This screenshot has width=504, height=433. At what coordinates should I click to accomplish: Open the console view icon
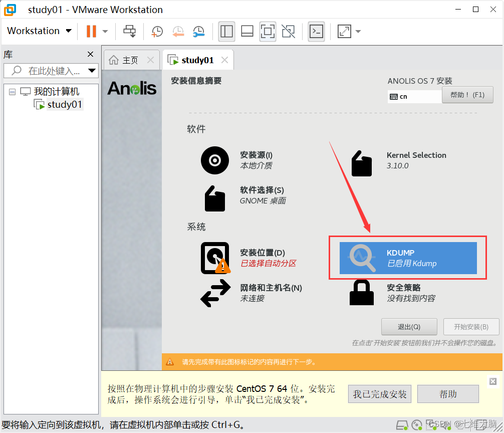(316, 31)
